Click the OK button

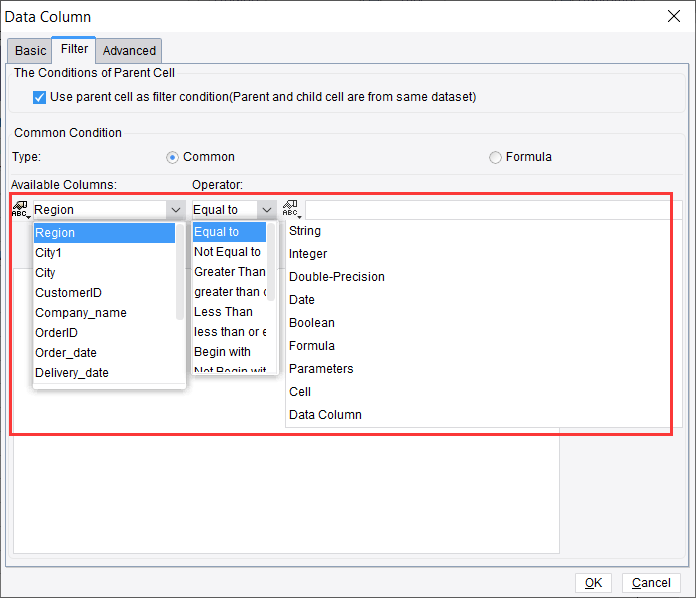coord(593,582)
